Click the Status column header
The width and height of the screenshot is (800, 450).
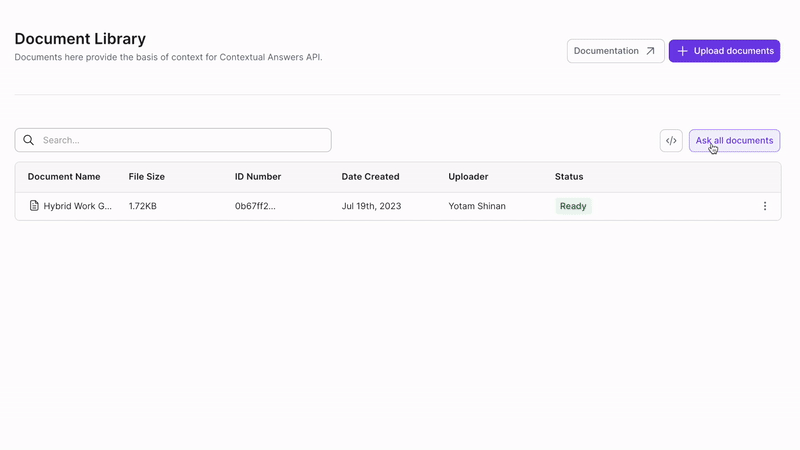[x=569, y=177]
